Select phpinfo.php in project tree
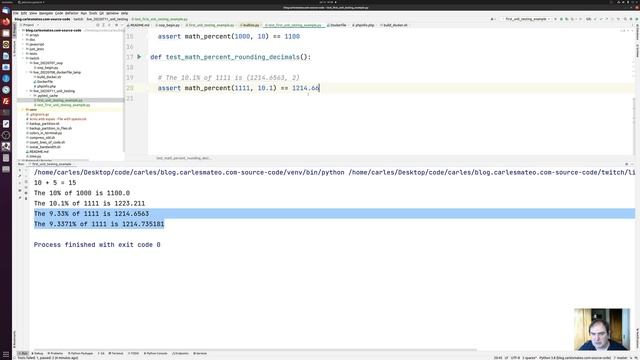Screen dimensions: 640x360 tap(46, 87)
